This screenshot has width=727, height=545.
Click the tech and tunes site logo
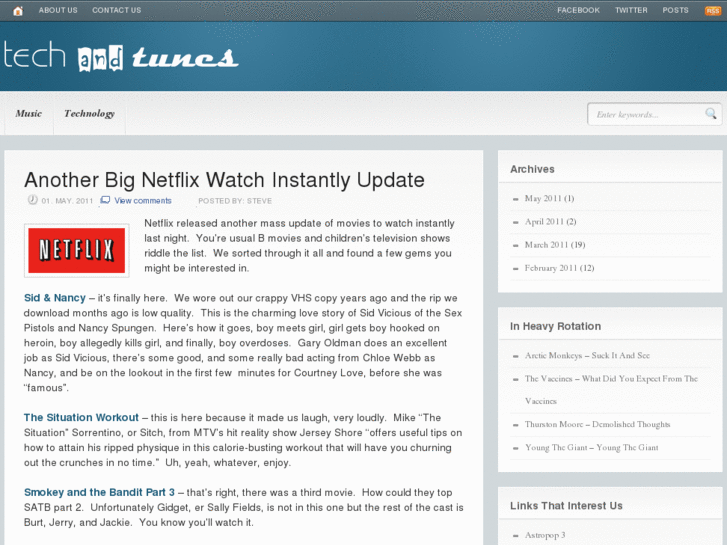121,57
